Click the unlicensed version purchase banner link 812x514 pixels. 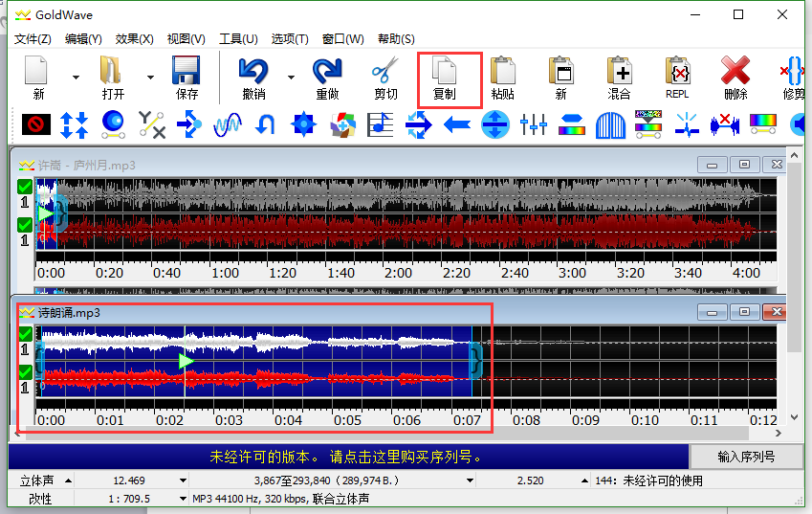click(346, 457)
